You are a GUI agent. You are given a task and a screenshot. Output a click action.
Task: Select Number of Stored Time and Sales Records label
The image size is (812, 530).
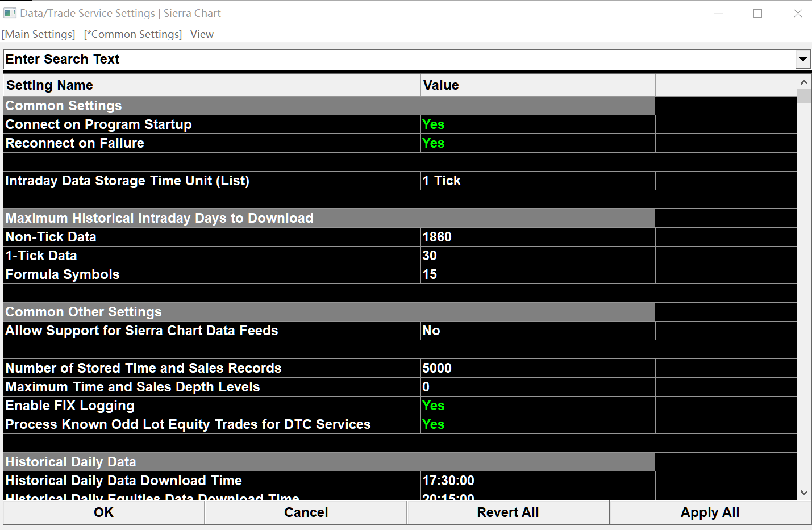pyautogui.click(x=143, y=368)
